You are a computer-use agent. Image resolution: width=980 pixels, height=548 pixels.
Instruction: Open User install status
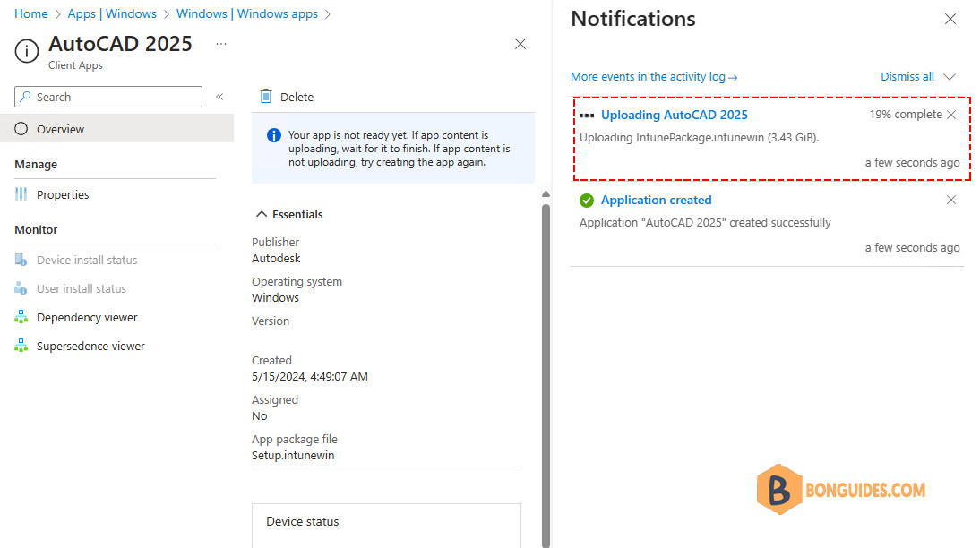point(82,288)
